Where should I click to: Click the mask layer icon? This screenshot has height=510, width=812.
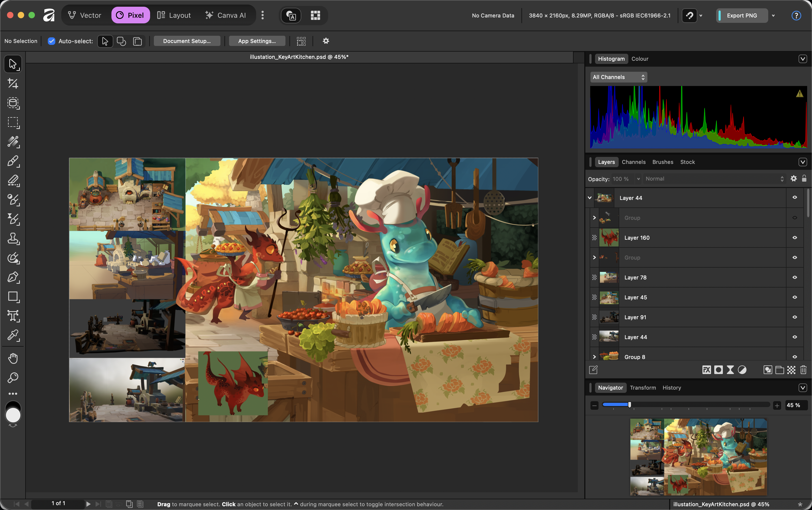point(718,370)
